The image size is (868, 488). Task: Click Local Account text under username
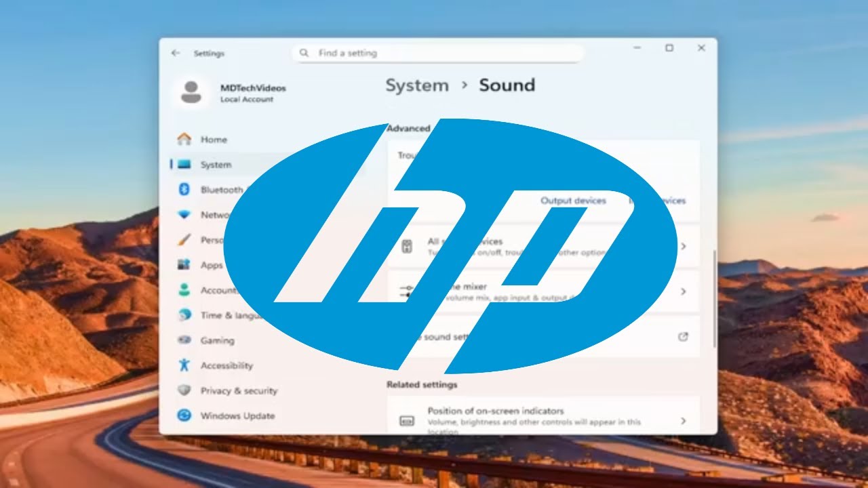pyautogui.click(x=247, y=100)
